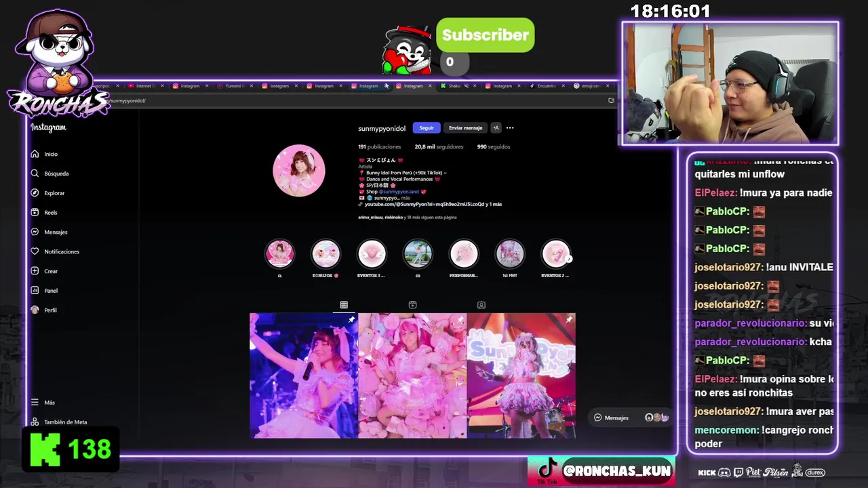Open arima_miauu follower profile link
This screenshot has height=488, width=868.
point(370,217)
